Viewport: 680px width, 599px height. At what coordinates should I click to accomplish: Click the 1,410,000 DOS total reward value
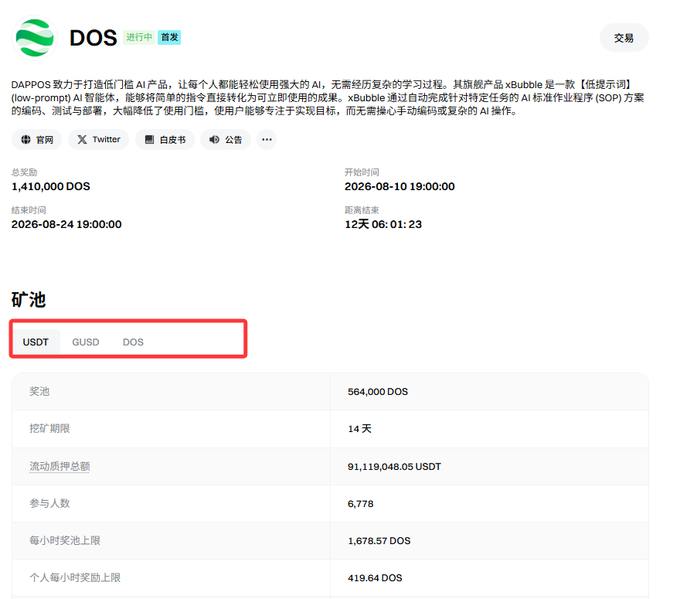[x=51, y=187]
